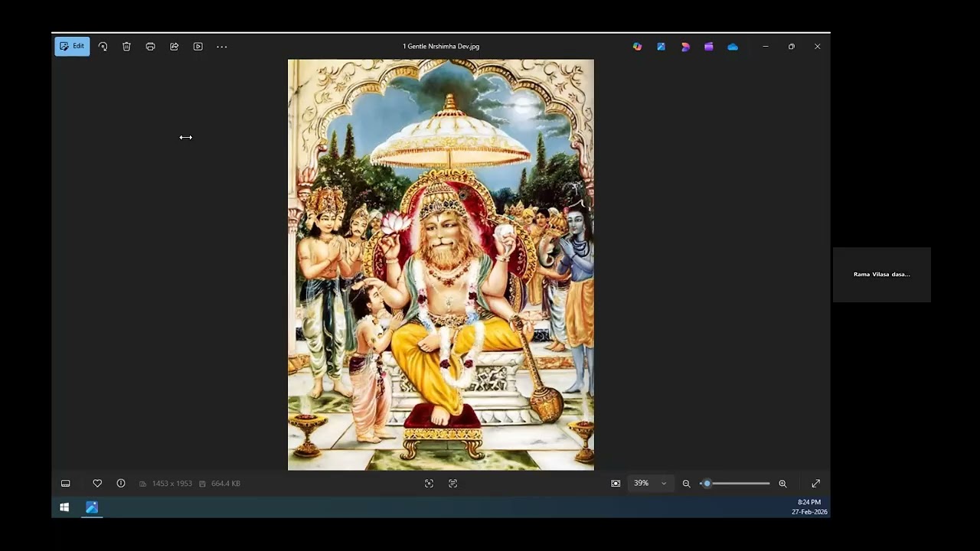This screenshot has height=551, width=980.
Task: Click the displayed Gentle Nrshimha Dev image
Action: click(x=441, y=265)
